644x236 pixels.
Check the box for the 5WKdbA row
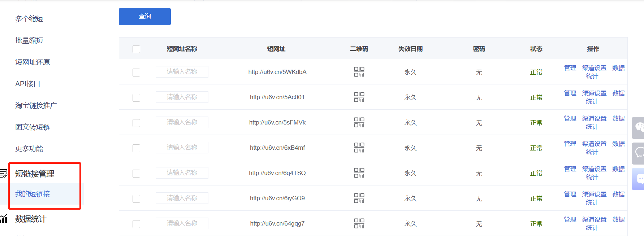(136, 73)
